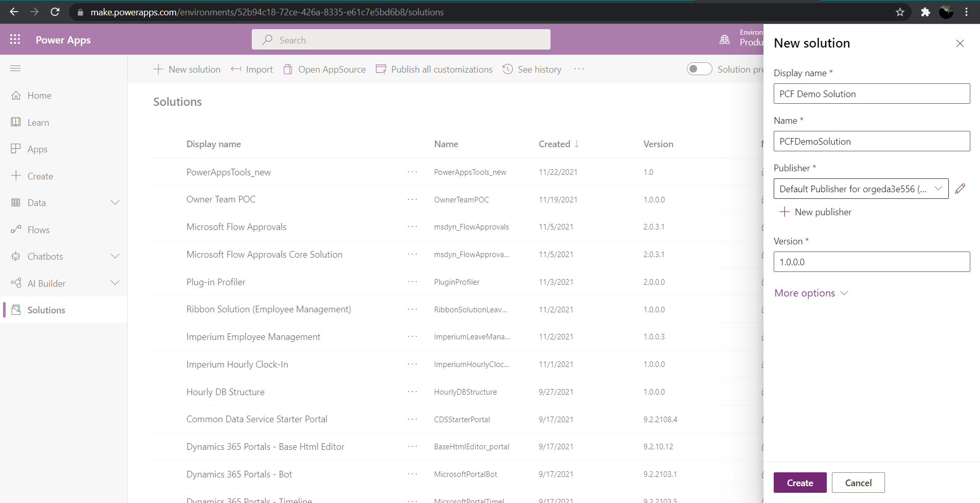The height and width of the screenshot is (503, 980).
Task: Edit publisher with pencil icon
Action: point(960,189)
